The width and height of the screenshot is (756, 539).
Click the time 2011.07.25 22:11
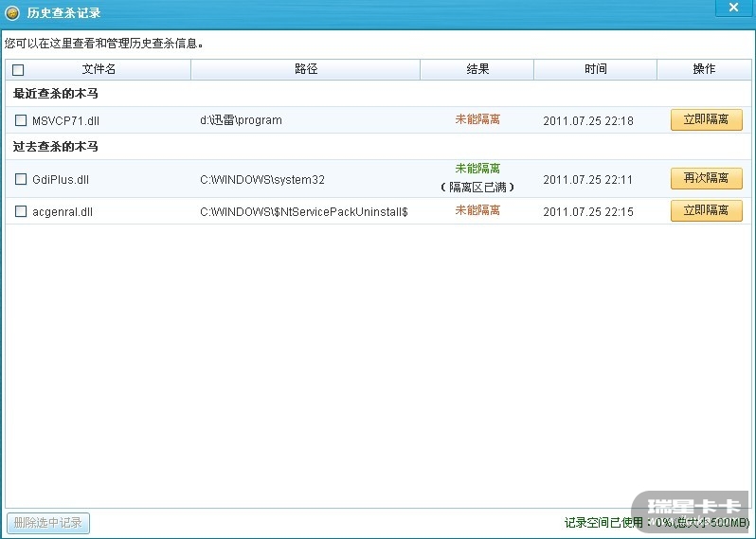[x=588, y=180]
